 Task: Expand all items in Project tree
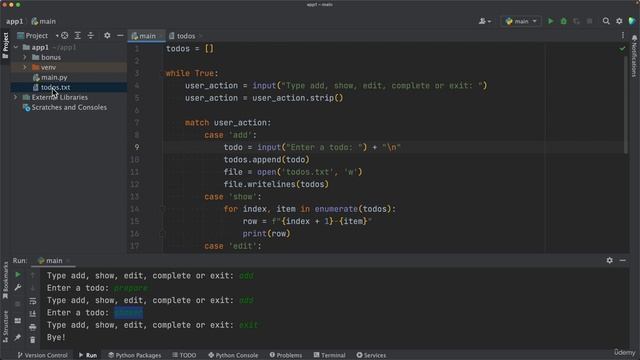pos(78,36)
